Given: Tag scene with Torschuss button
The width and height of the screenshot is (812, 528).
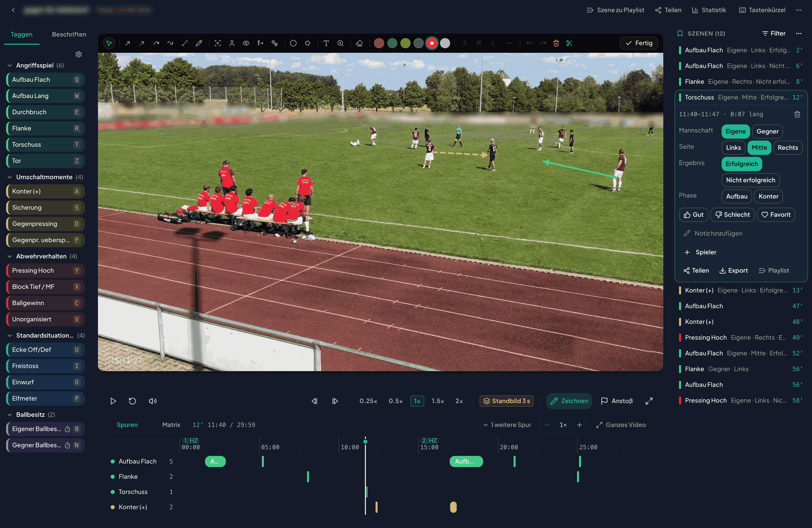Looking at the screenshot, I should (x=45, y=145).
